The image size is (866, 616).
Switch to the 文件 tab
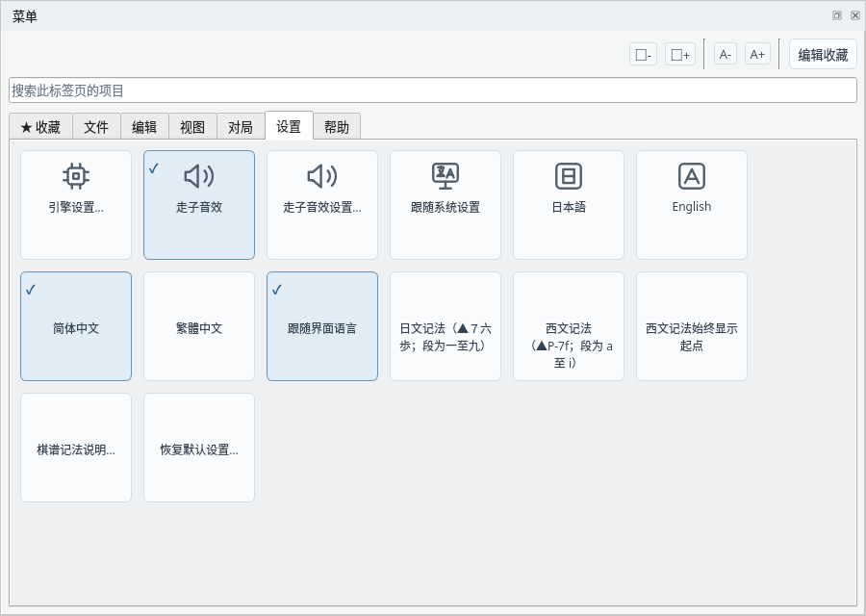point(96,127)
